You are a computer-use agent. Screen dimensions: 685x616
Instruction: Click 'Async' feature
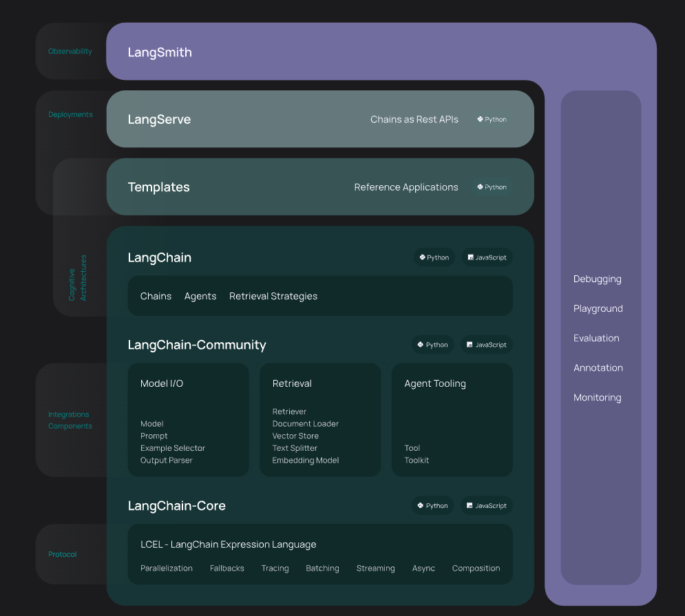click(x=423, y=569)
